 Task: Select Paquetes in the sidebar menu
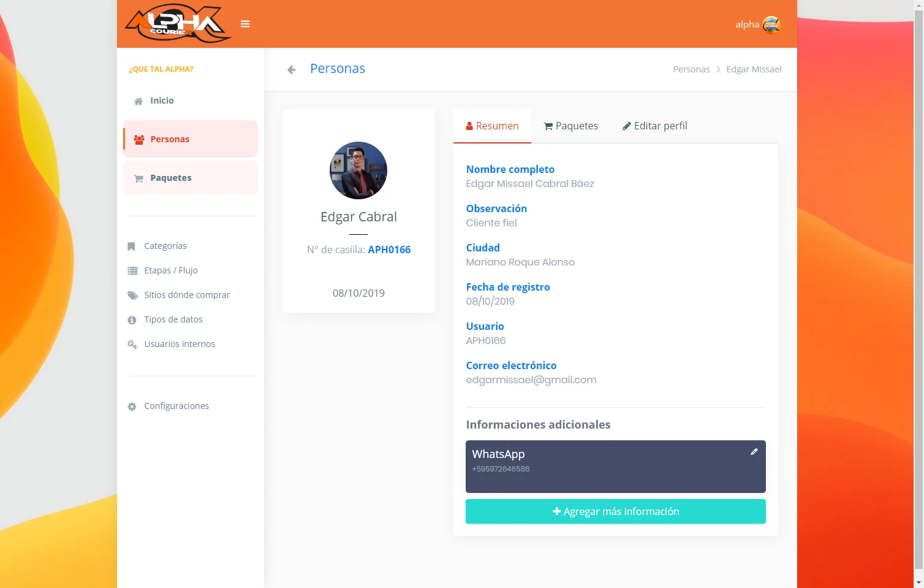[x=191, y=178]
